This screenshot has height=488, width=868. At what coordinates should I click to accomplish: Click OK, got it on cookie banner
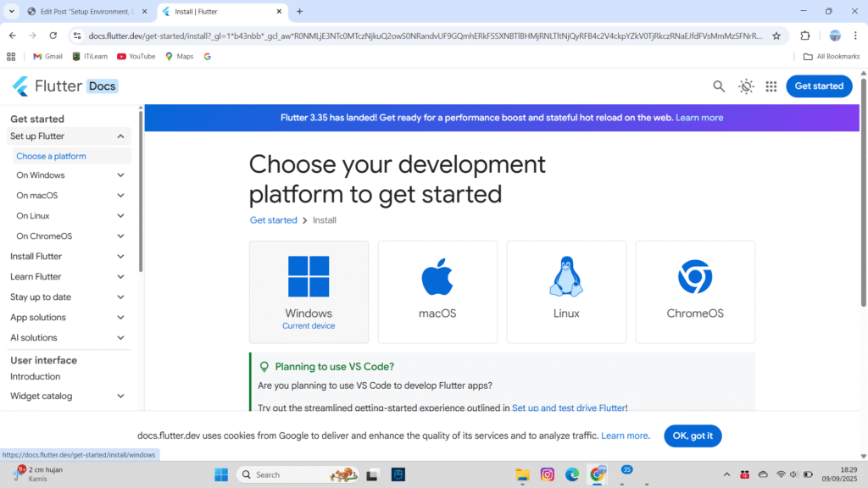(693, 436)
